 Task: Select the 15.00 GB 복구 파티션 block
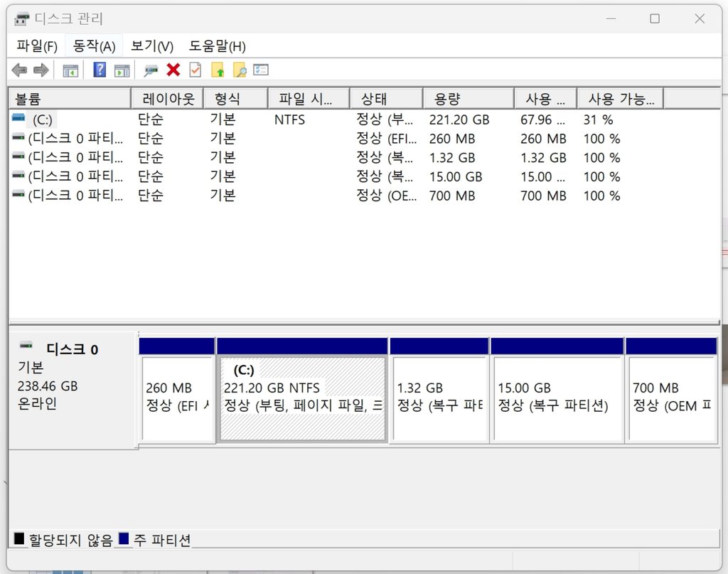557,390
